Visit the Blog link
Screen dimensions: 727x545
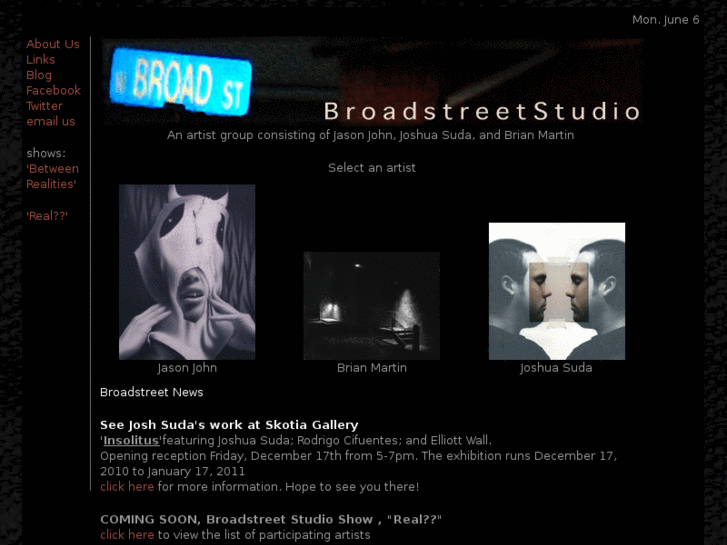click(x=39, y=75)
